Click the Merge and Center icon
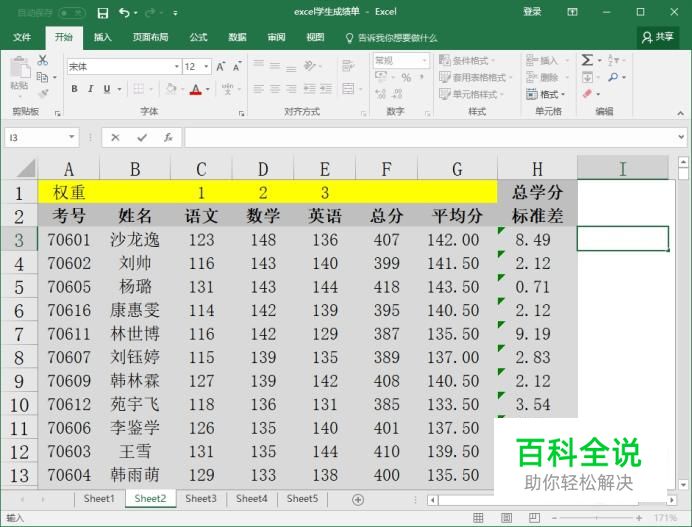Screen dimensions: 692x527 coord(348,89)
